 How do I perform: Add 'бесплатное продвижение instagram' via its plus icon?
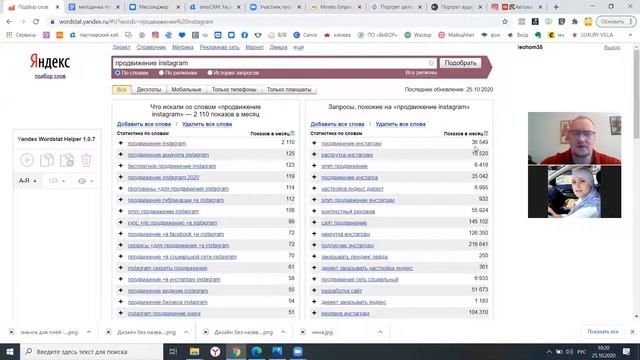(120, 166)
